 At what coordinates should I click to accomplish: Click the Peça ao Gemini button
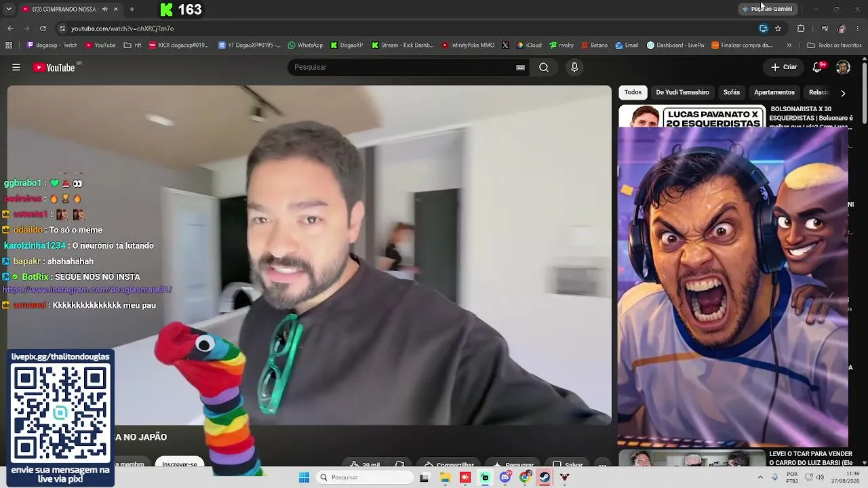pyautogui.click(x=767, y=9)
